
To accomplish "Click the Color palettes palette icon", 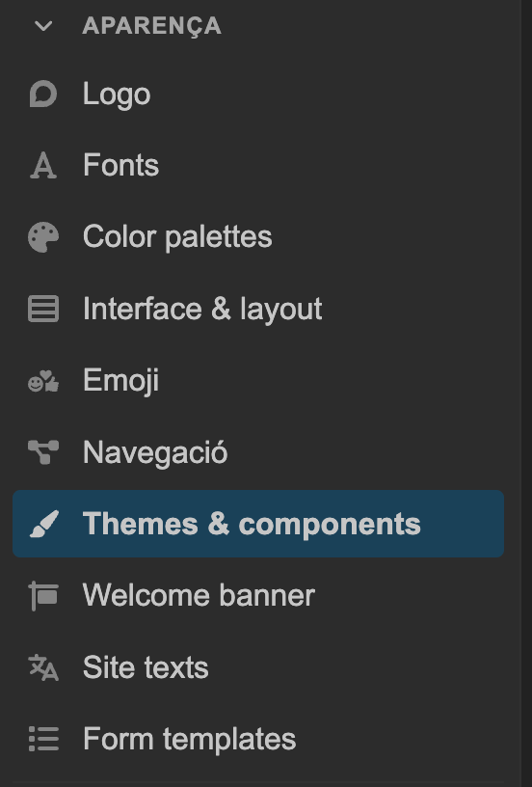I will 43,237.
